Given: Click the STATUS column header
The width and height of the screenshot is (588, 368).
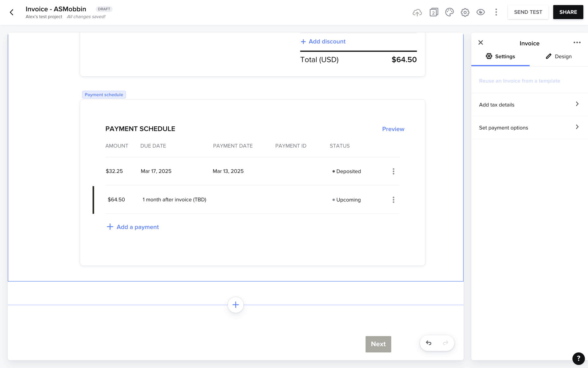Looking at the screenshot, I should point(340,146).
